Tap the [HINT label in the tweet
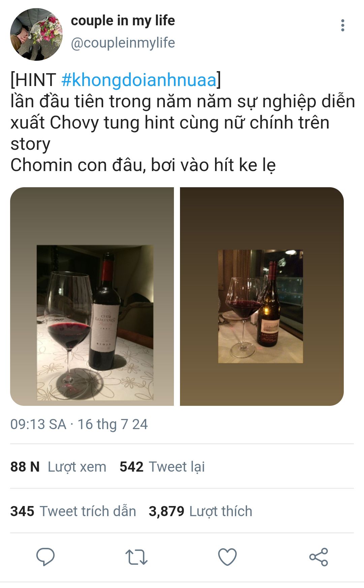Image resolution: width=364 pixels, height=588 pixels. click(x=33, y=80)
